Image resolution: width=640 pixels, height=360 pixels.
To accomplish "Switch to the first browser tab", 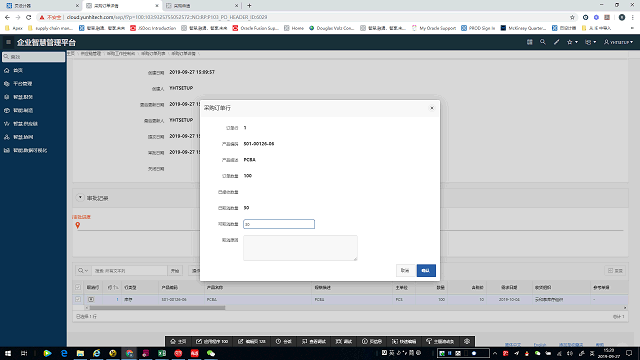I will click(x=41, y=6).
